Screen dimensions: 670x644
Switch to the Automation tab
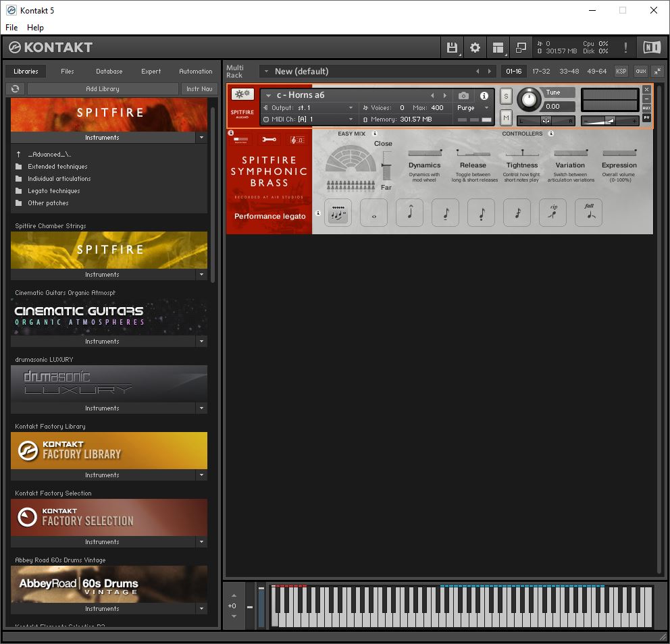point(196,72)
